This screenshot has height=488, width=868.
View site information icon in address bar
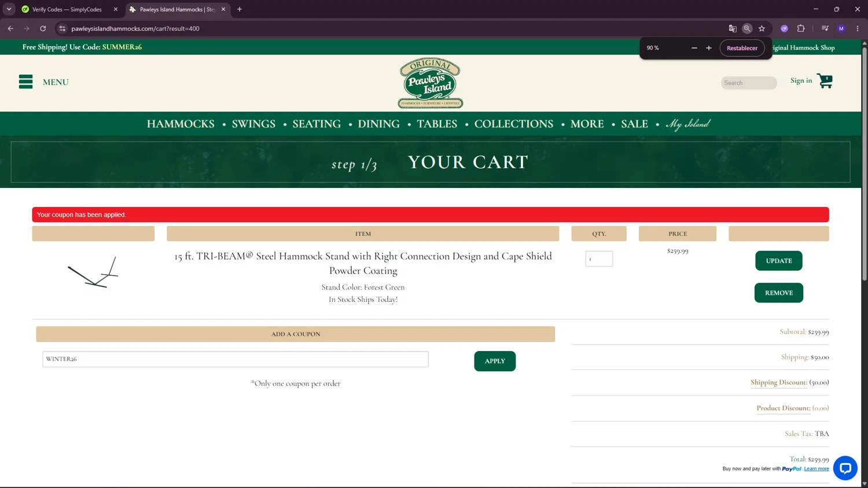pyautogui.click(x=62, y=28)
